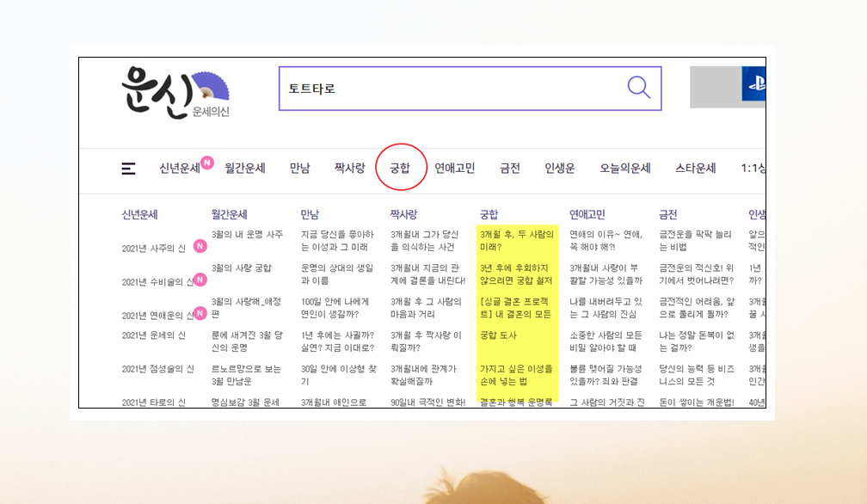867x504 pixels.
Task: Open 30일 안에 이상형 찾기 link
Action: [338, 375]
